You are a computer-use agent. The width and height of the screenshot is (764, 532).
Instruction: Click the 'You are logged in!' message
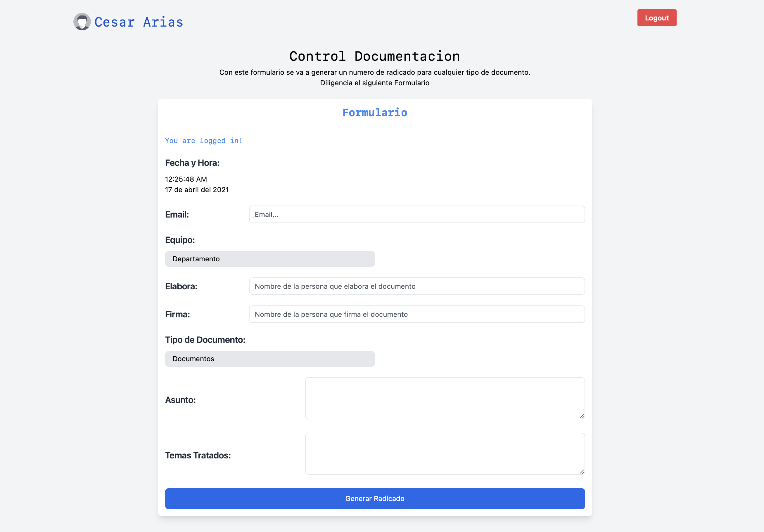pos(203,141)
